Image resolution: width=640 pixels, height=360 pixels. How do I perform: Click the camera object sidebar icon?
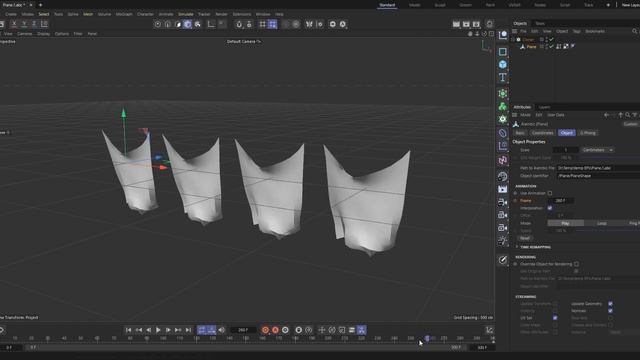click(x=502, y=202)
